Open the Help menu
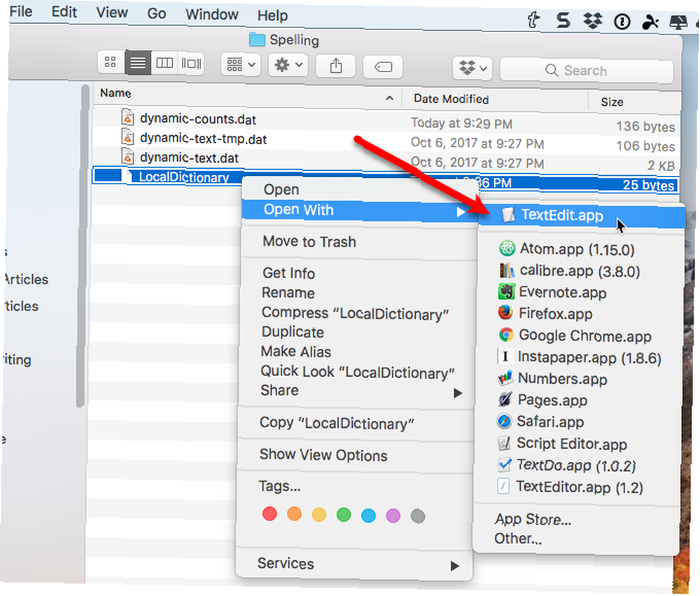 click(x=272, y=15)
